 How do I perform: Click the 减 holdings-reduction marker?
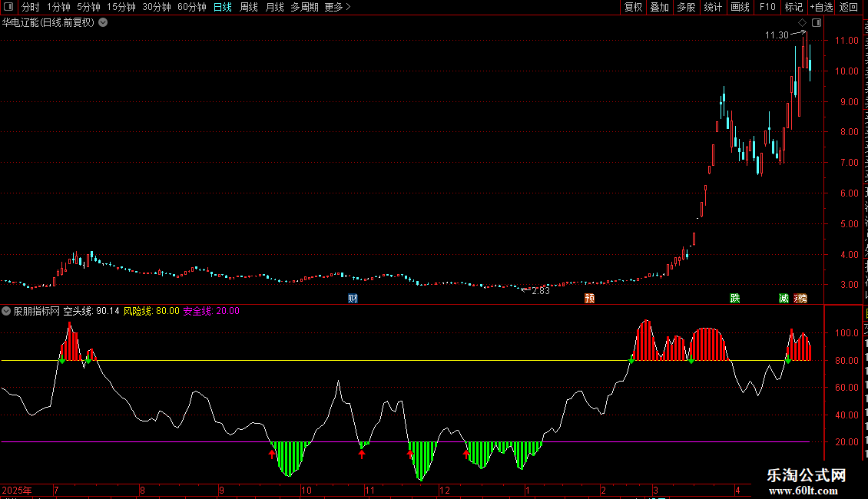pyautogui.click(x=784, y=299)
